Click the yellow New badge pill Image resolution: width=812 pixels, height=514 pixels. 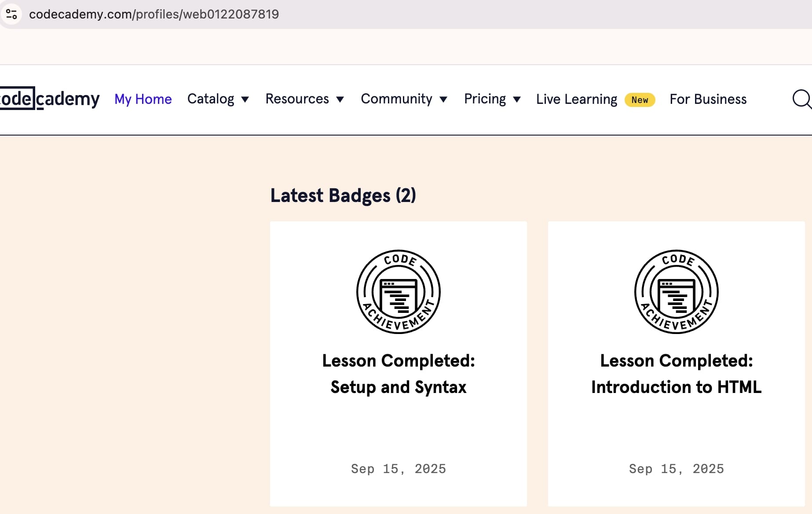[640, 100]
